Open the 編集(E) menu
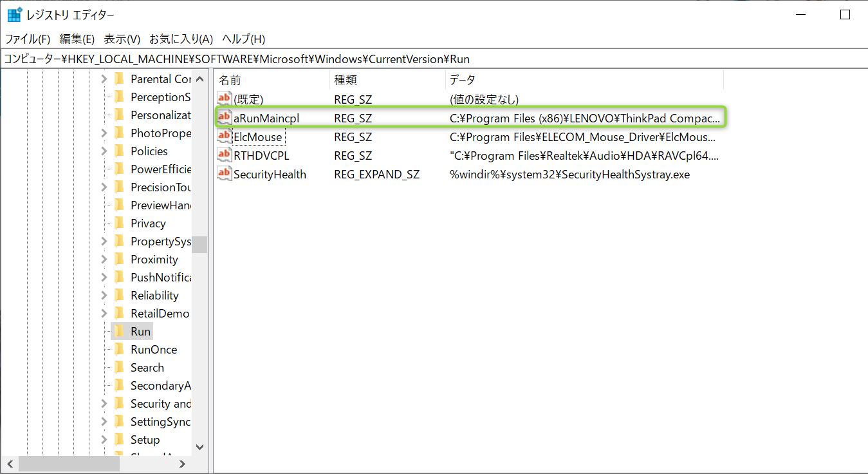868x474 pixels. coord(77,39)
